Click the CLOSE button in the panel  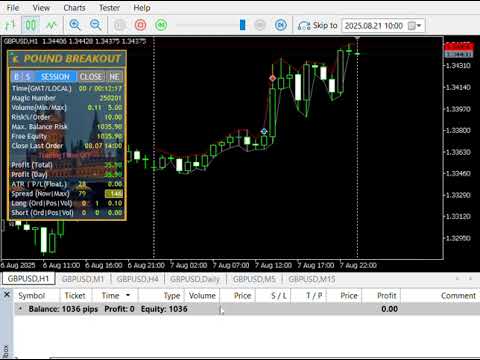91,77
